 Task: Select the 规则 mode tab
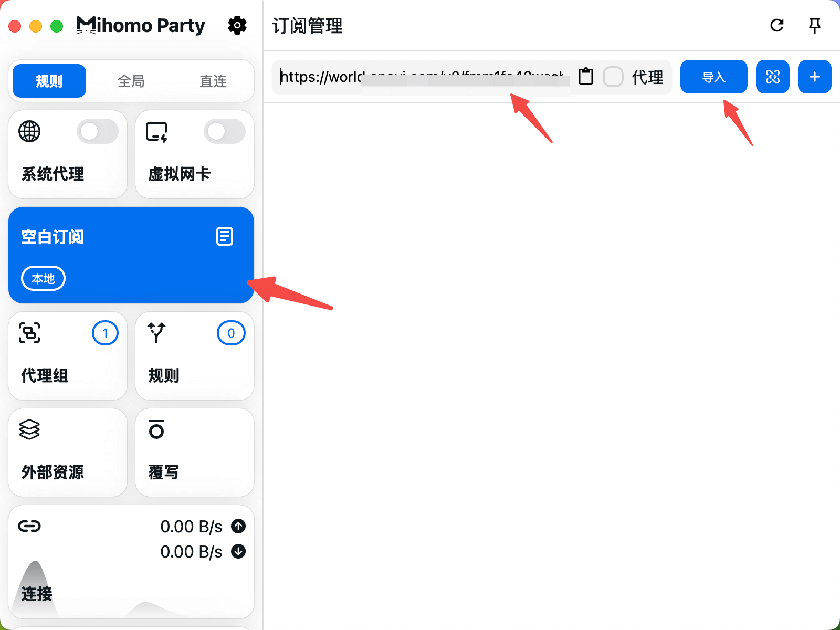click(49, 81)
